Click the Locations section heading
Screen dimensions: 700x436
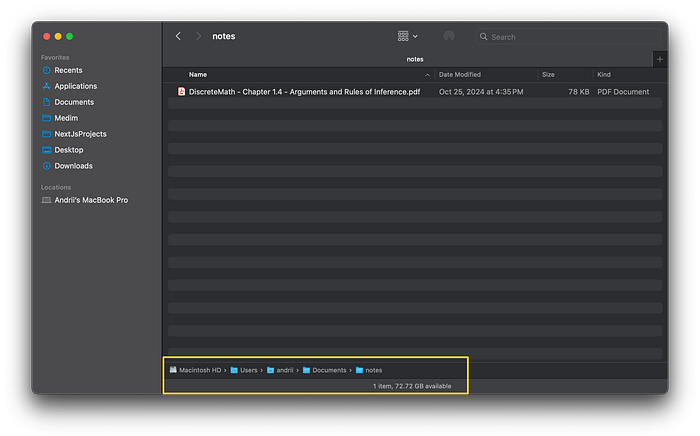click(x=56, y=187)
